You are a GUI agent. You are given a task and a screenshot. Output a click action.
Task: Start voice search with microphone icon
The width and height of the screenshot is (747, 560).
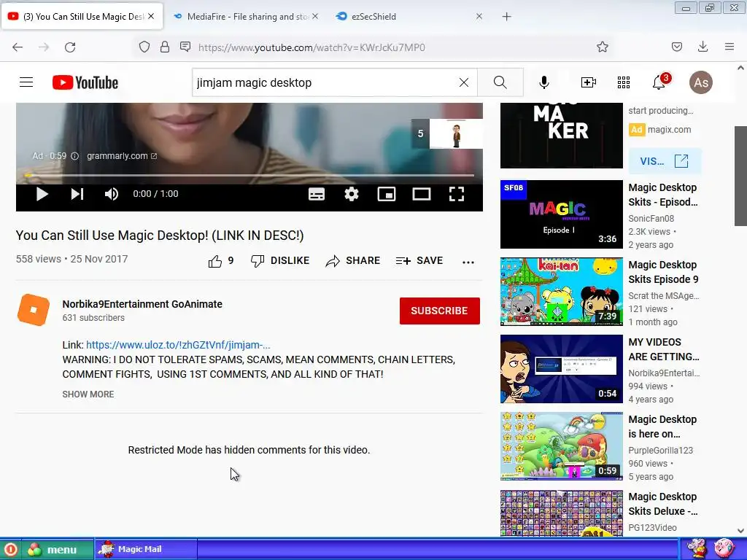click(544, 82)
